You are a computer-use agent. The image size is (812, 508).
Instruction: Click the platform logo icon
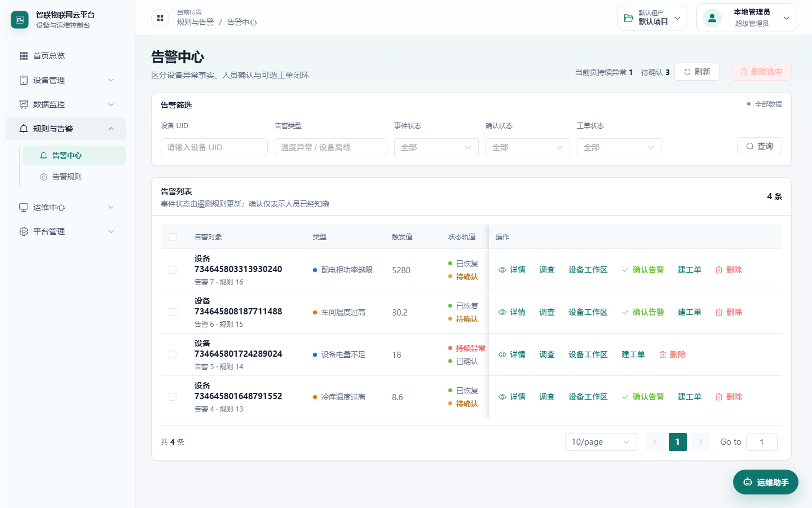(20, 20)
